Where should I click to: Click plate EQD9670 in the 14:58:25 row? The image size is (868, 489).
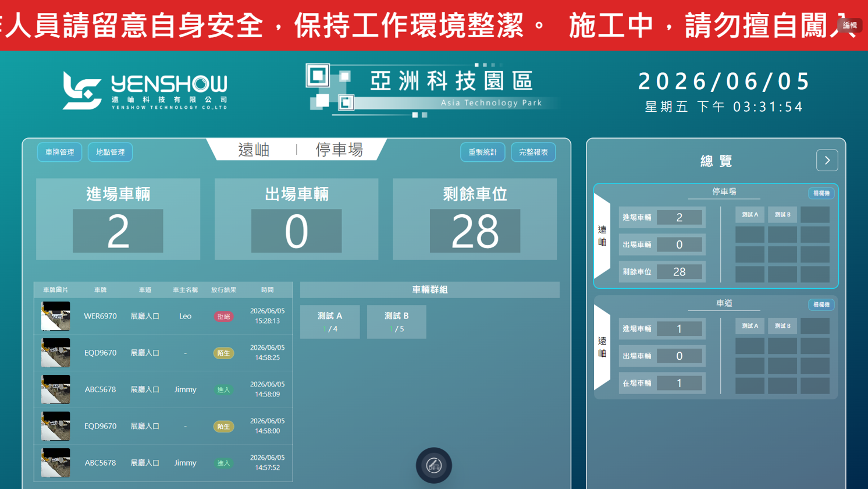(x=101, y=353)
